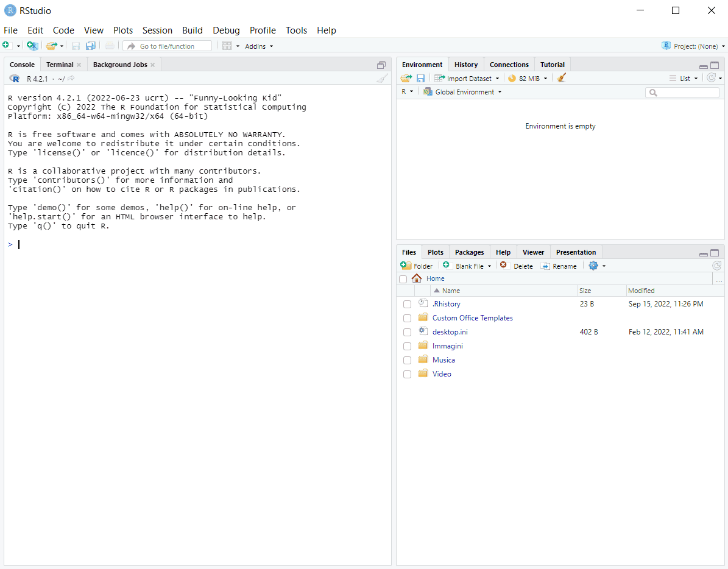Load workspace using the open folder icon
The height and width of the screenshot is (569, 728).
(406, 78)
